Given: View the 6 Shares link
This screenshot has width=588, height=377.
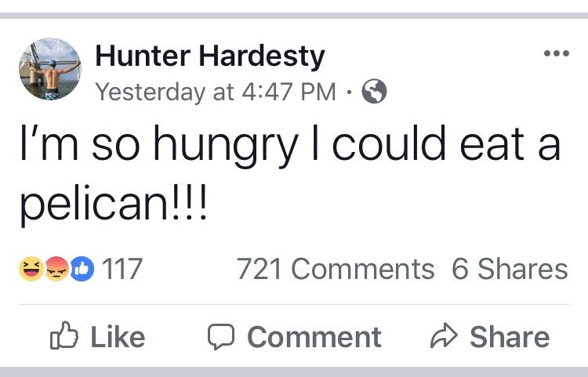Looking at the screenshot, I should 509,270.
